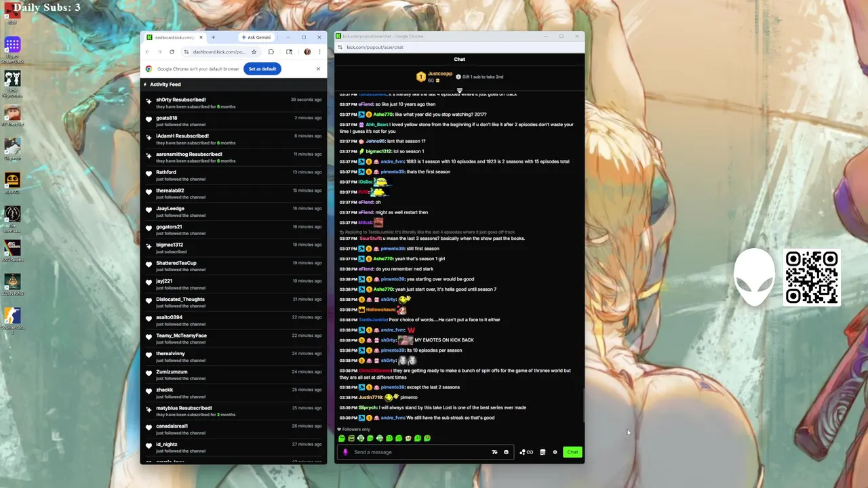The width and height of the screenshot is (868, 488).
Task: Open Chrome three-dot menu in dashboard window
Action: coord(319,52)
